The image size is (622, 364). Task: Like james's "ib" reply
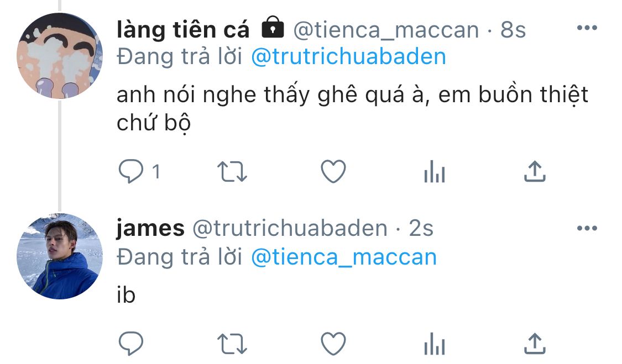tap(333, 344)
